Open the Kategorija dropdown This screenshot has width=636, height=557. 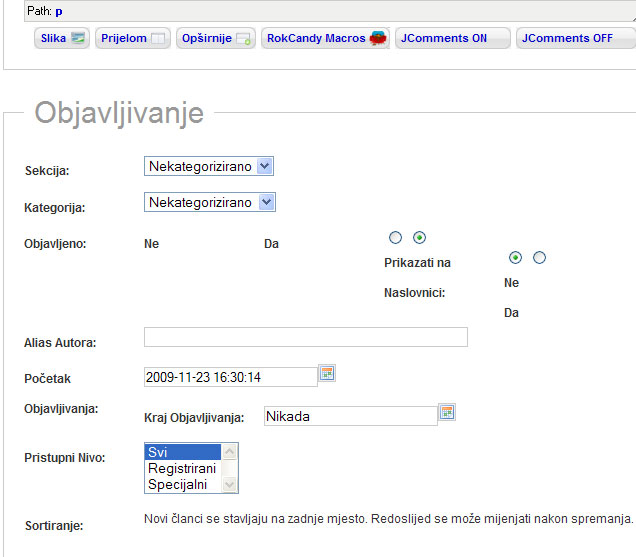click(209, 202)
